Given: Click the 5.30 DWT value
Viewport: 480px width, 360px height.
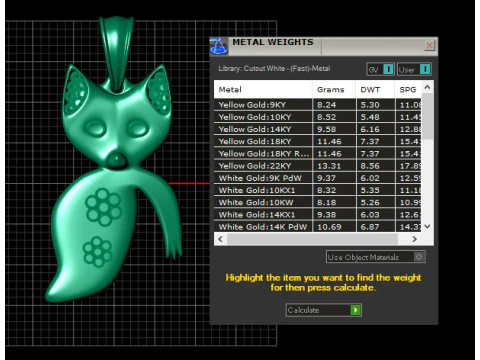Looking at the screenshot, I should pyautogui.click(x=370, y=105).
